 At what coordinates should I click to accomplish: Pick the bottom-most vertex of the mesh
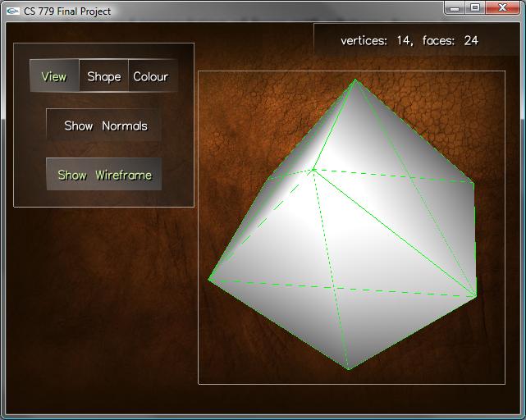tap(349, 369)
